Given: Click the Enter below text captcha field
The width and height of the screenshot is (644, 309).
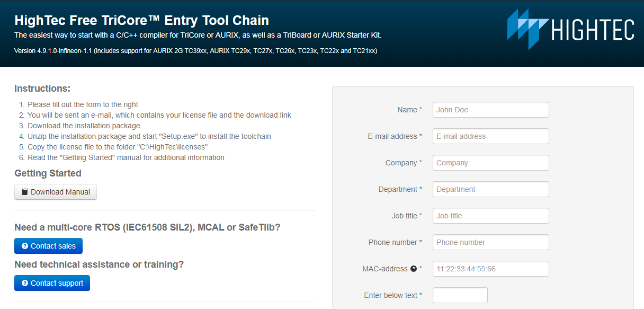Looking at the screenshot, I should point(460,295).
